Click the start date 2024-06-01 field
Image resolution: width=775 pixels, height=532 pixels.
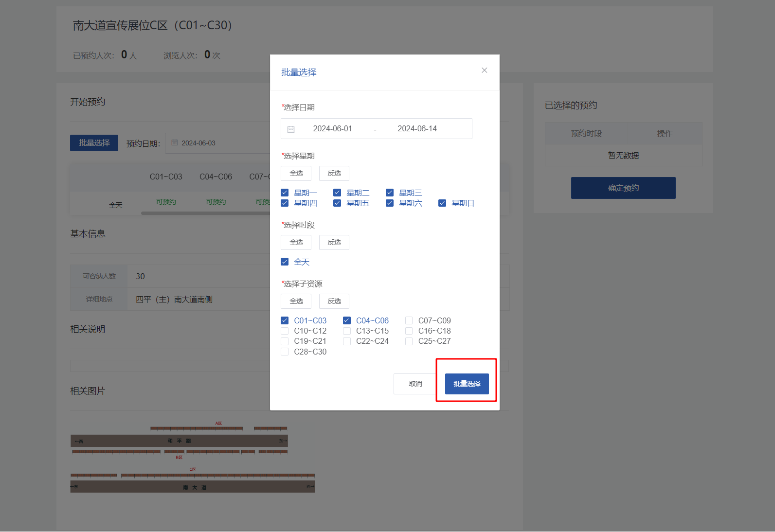pos(332,129)
